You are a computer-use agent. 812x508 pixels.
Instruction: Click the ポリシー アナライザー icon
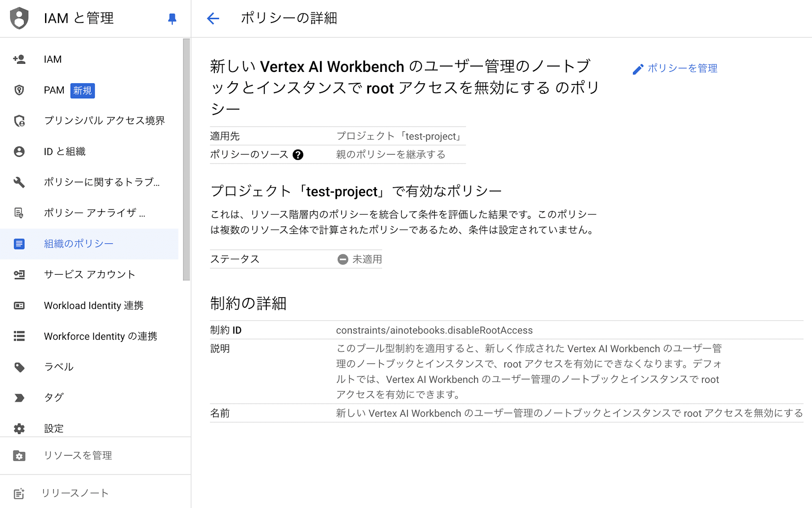tap(19, 213)
